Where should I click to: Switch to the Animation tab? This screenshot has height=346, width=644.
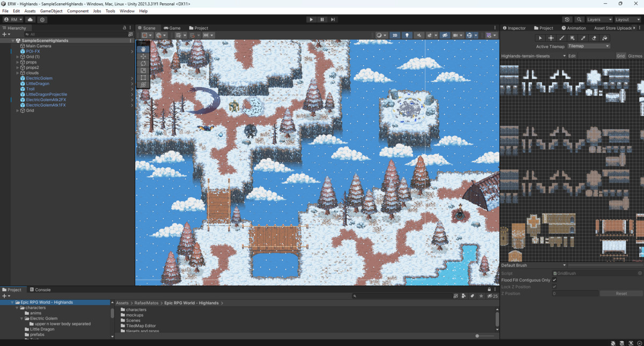pyautogui.click(x=574, y=28)
